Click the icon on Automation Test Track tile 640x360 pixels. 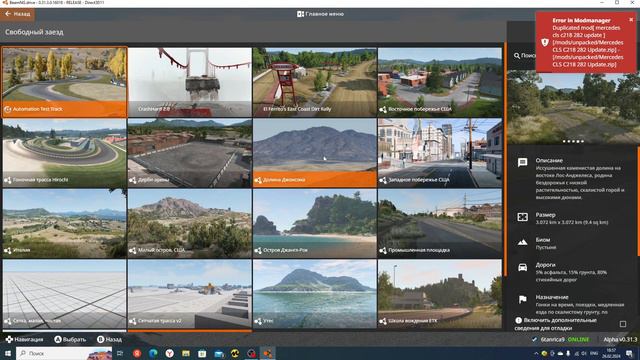pyautogui.click(x=7, y=109)
